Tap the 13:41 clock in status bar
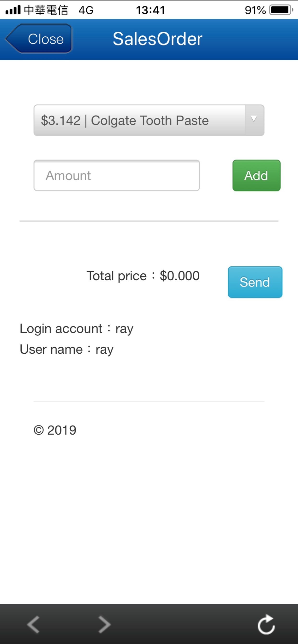Image resolution: width=298 pixels, height=644 pixels. [x=150, y=10]
